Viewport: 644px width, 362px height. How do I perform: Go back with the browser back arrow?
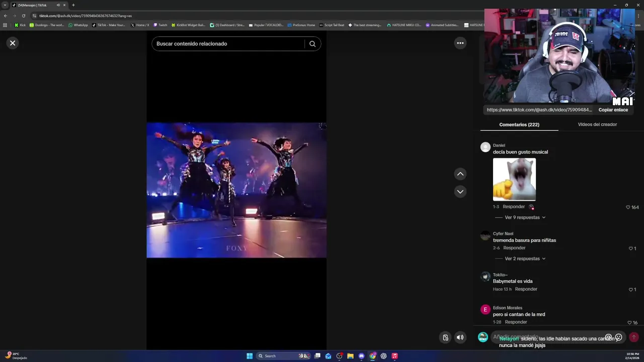coord(6,16)
